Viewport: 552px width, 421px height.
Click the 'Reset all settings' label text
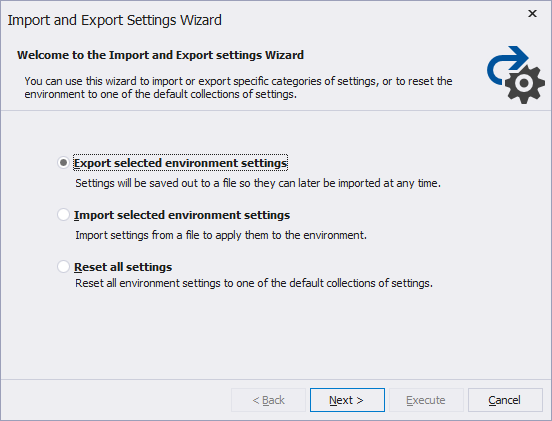coord(123,267)
